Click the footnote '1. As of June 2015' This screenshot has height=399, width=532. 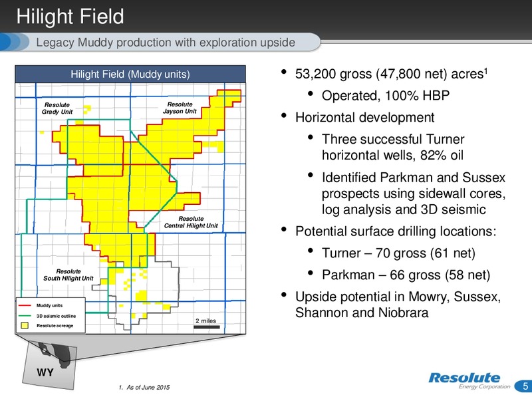tap(144, 387)
